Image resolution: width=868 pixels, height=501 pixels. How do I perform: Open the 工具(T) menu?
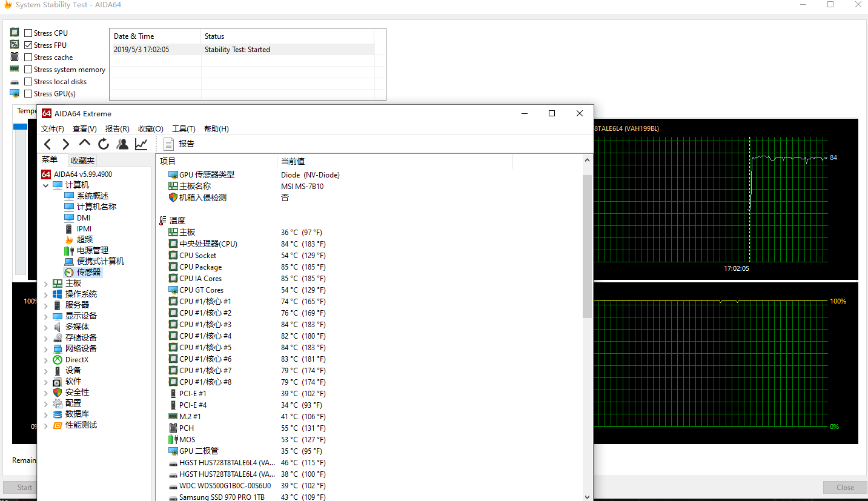tap(184, 128)
